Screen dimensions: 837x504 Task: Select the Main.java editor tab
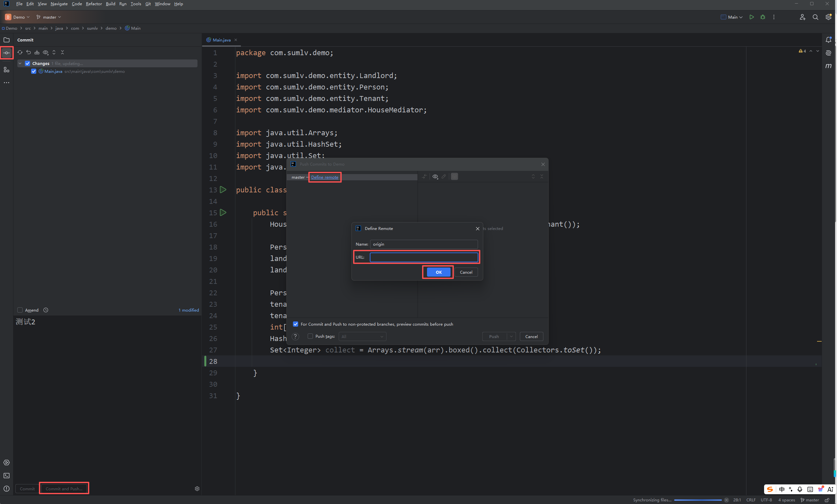coord(221,40)
